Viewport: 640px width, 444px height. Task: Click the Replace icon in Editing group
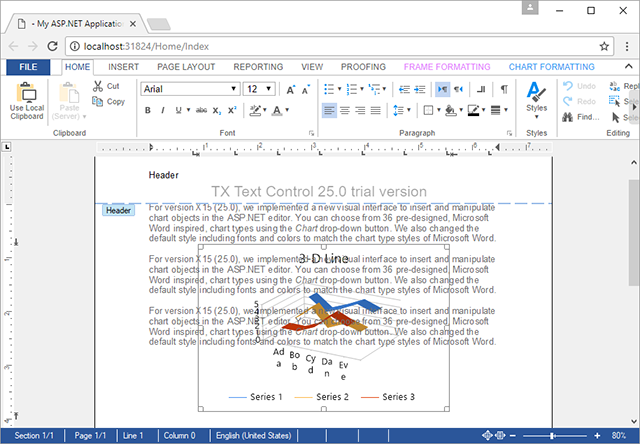click(x=614, y=86)
